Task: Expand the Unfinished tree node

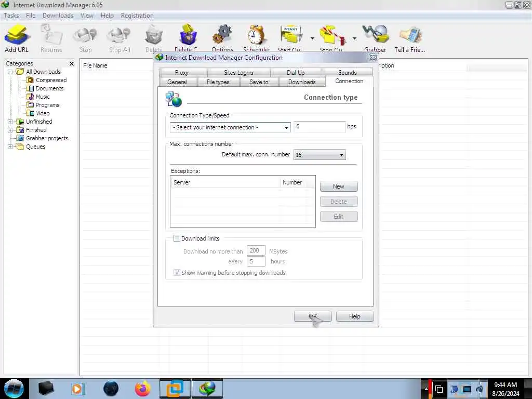Action: click(10, 122)
